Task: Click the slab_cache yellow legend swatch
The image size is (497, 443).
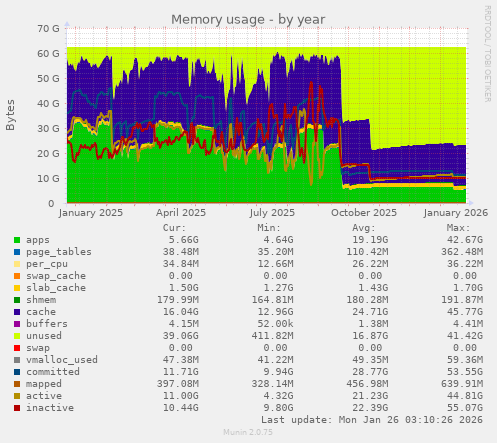Action: [x=17, y=288]
